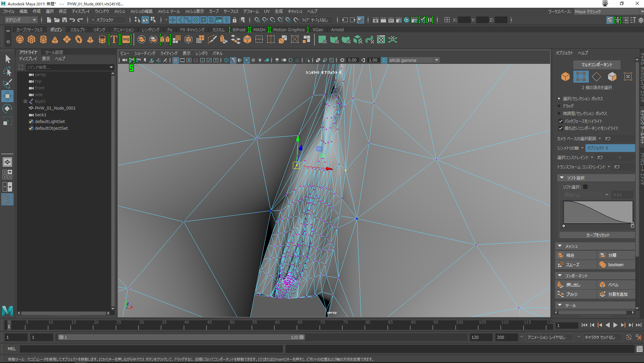Click the polygon Type tool icon

point(114,40)
